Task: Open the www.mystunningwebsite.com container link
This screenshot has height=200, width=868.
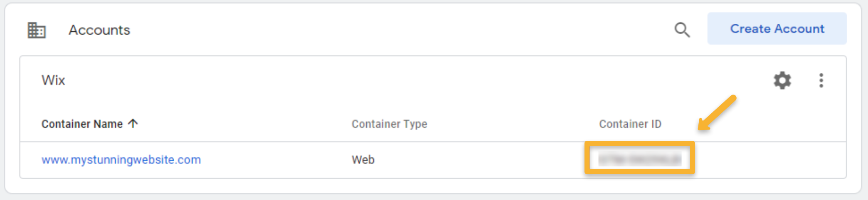Action: pyautogui.click(x=121, y=160)
